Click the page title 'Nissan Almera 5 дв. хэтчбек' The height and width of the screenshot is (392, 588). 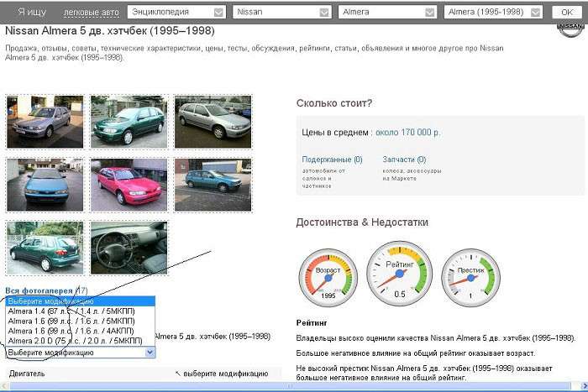click(110, 31)
